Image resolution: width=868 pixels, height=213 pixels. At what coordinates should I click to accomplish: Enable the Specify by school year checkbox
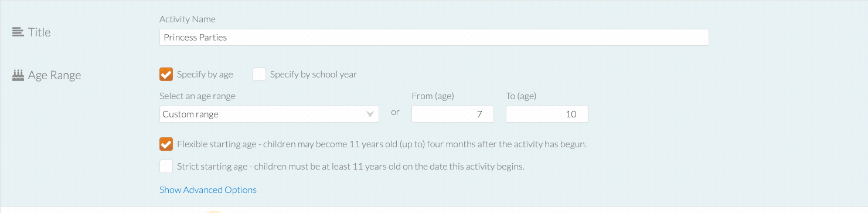pos(259,75)
